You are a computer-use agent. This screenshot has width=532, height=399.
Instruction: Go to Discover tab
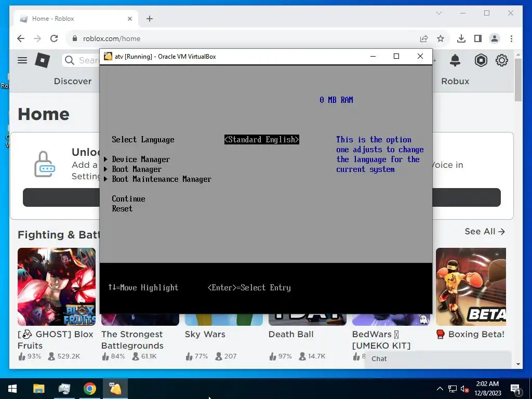point(73,82)
